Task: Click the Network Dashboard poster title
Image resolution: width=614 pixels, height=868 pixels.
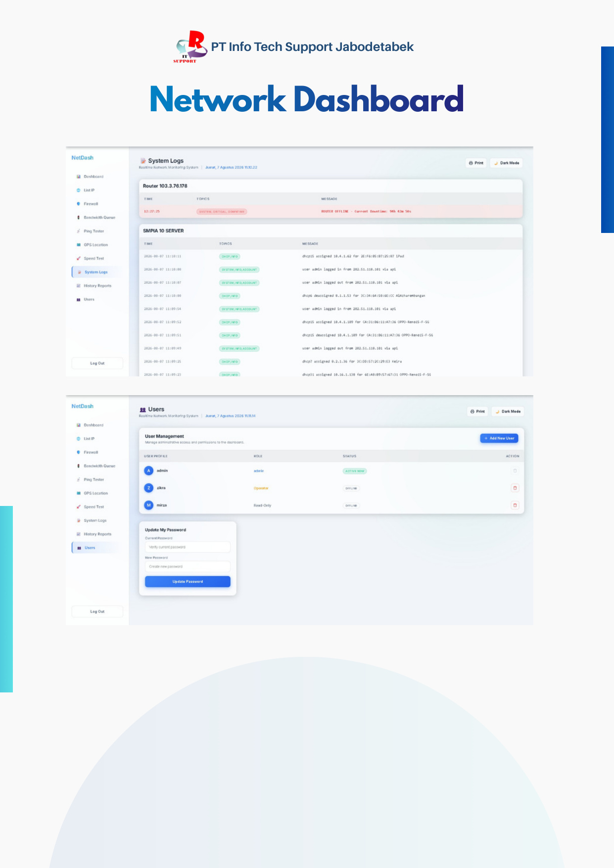Action: 307,99
